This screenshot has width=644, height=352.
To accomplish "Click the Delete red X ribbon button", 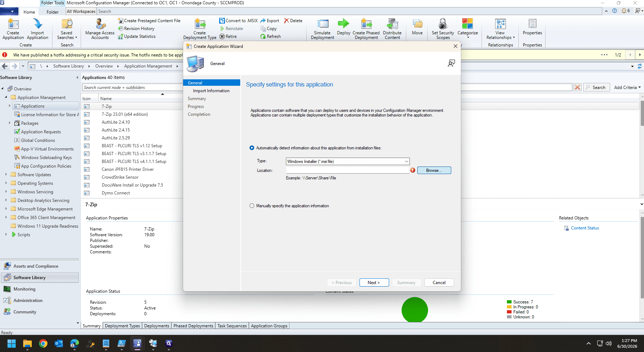I will pyautogui.click(x=293, y=21).
